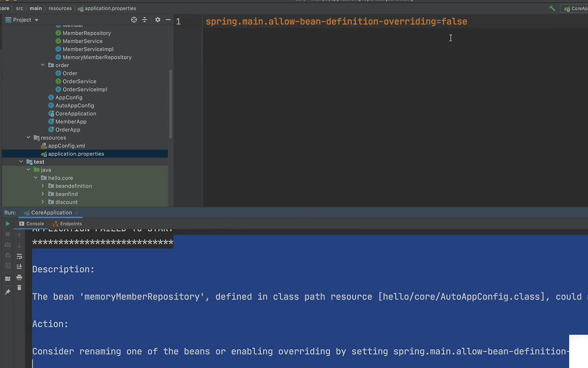
Task: Click the exit arrow icon in Run panel
Action: (7, 266)
